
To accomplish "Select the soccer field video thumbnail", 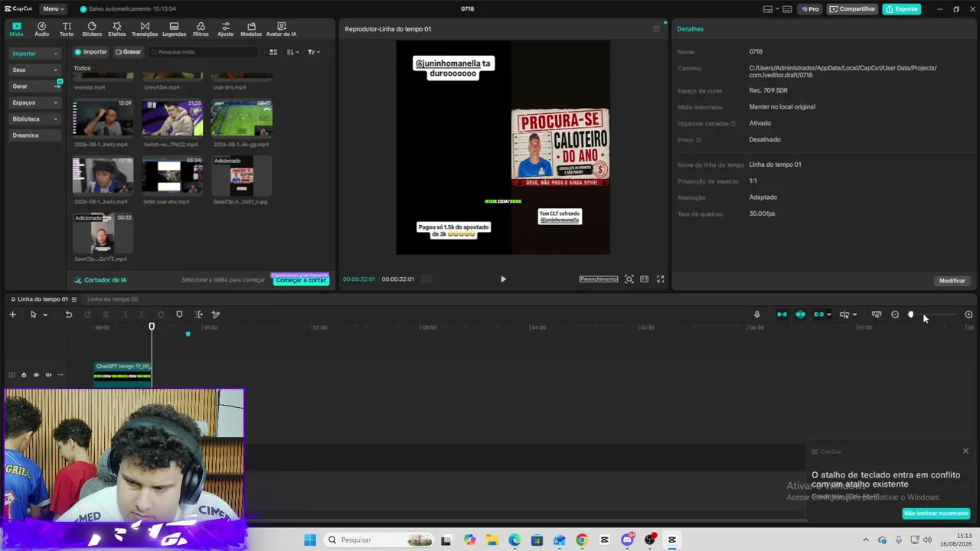I will [x=241, y=118].
